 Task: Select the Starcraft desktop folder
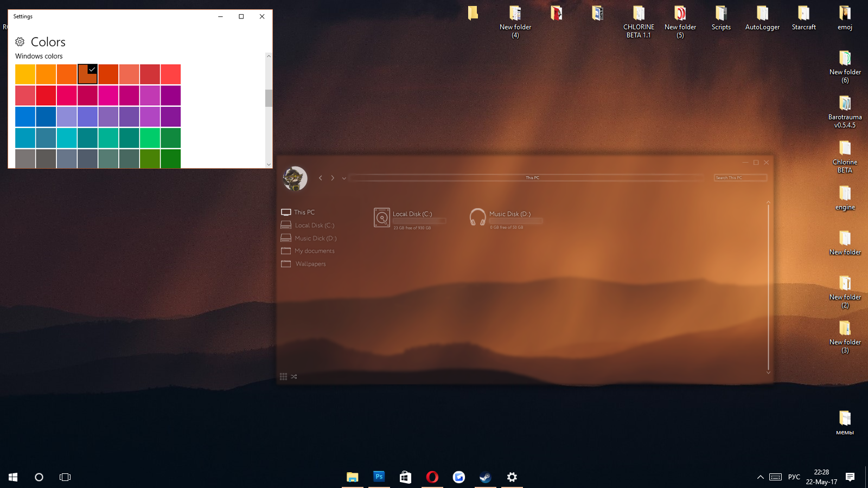[804, 18]
